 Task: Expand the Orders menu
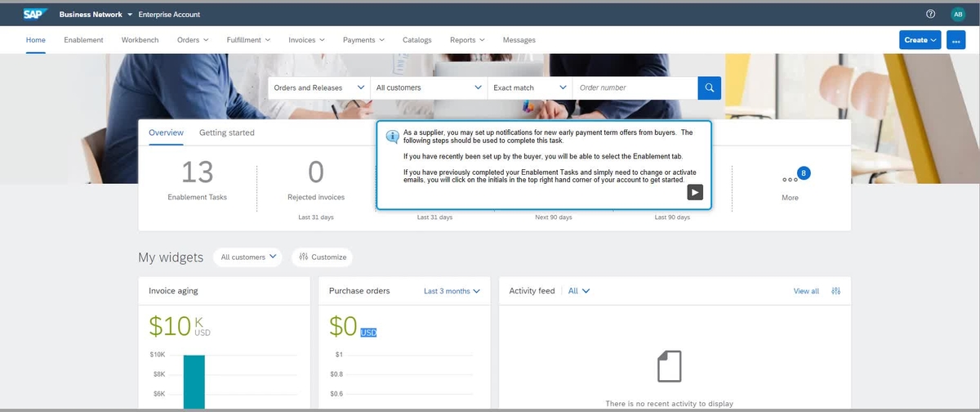pos(193,39)
